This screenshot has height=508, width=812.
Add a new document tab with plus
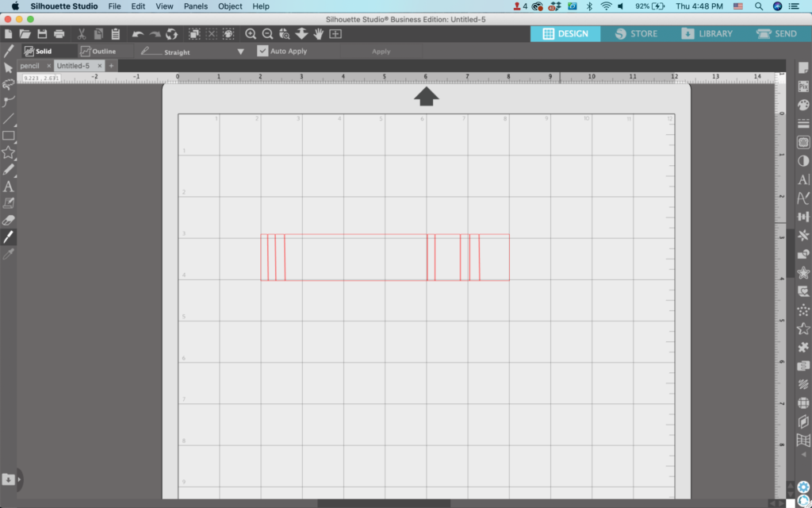point(111,66)
